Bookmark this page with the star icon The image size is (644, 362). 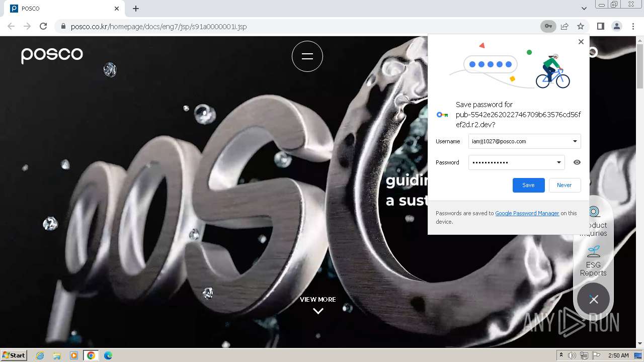[x=581, y=26]
